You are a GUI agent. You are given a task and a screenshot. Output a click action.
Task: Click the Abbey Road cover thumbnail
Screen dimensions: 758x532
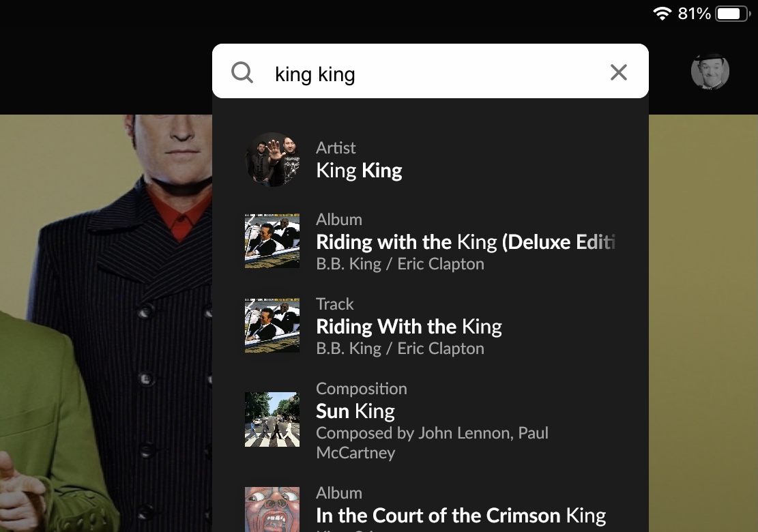point(272,419)
